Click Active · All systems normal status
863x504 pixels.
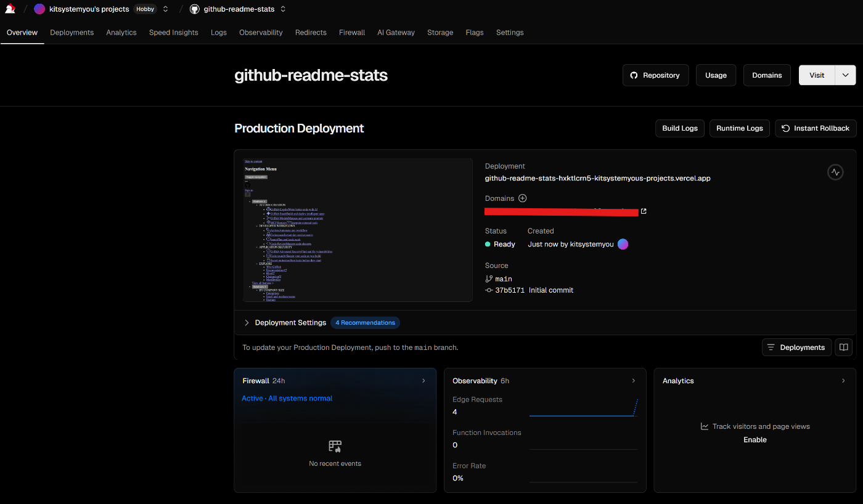click(x=287, y=399)
